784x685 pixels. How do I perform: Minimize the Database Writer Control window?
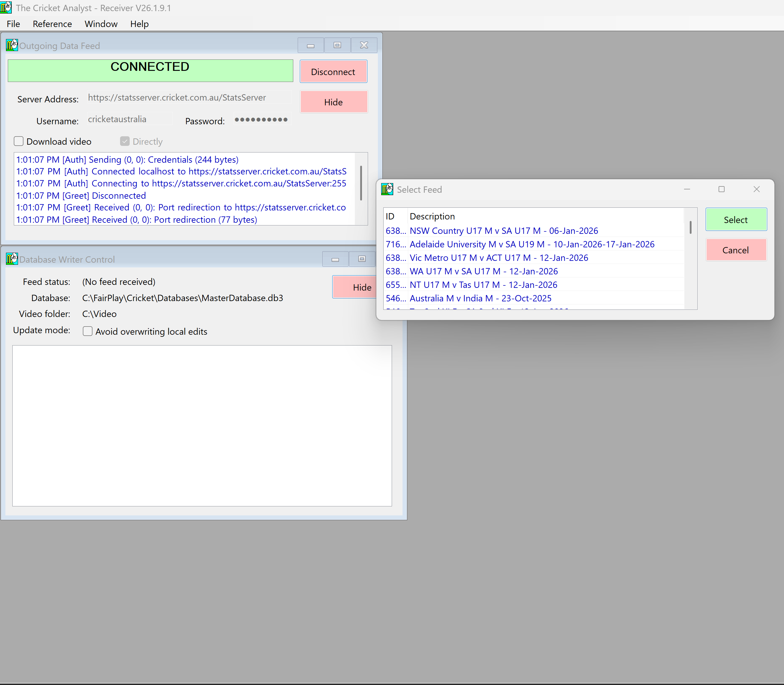pyautogui.click(x=335, y=259)
